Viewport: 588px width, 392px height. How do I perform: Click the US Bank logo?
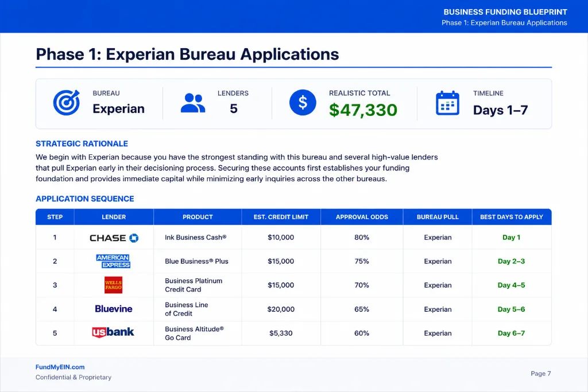point(113,332)
